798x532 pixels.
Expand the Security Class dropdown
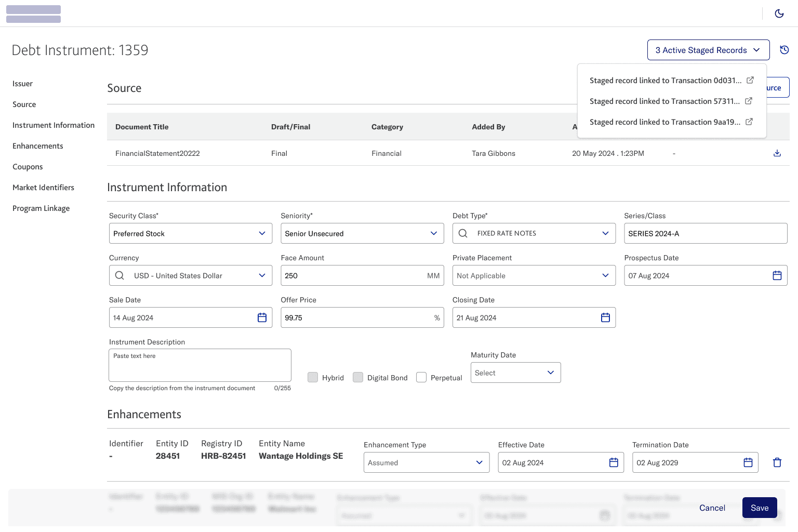tap(190, 234)
